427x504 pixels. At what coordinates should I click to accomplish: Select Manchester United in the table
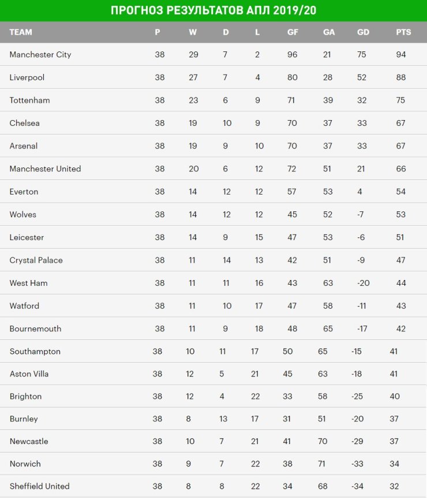(x=45, y=169)
